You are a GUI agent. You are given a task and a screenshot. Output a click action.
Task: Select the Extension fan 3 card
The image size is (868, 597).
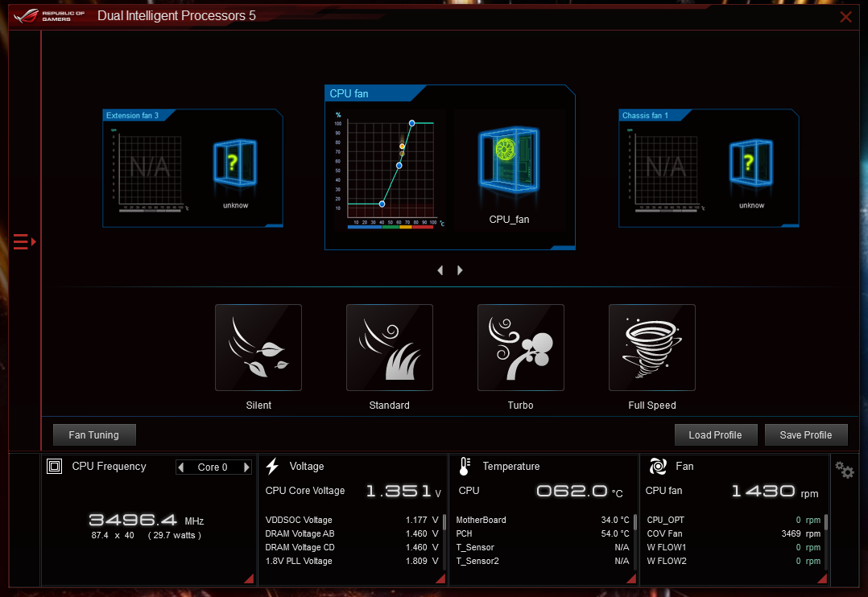(192, 168)
